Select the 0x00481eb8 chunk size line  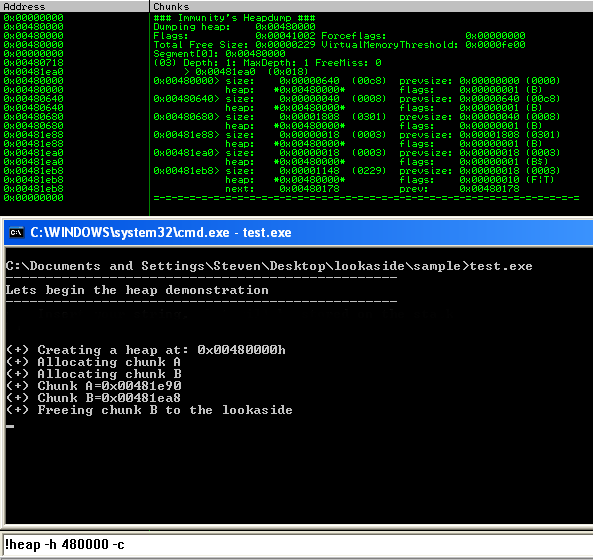tap(357, 171)
